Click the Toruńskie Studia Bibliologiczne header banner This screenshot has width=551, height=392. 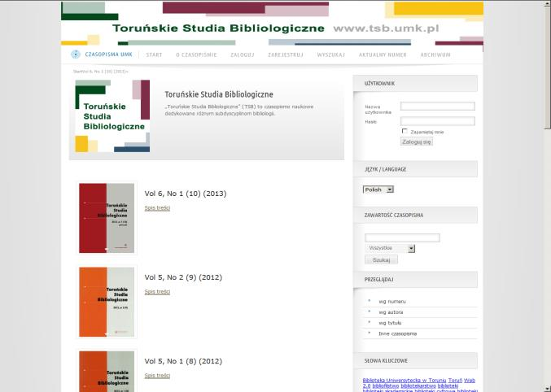(x=272, y=24)
